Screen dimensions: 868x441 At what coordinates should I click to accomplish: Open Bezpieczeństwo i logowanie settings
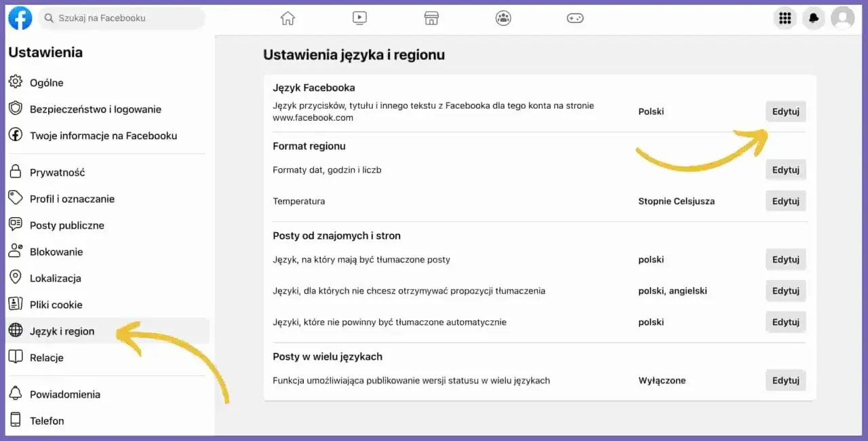click(95, 109)
